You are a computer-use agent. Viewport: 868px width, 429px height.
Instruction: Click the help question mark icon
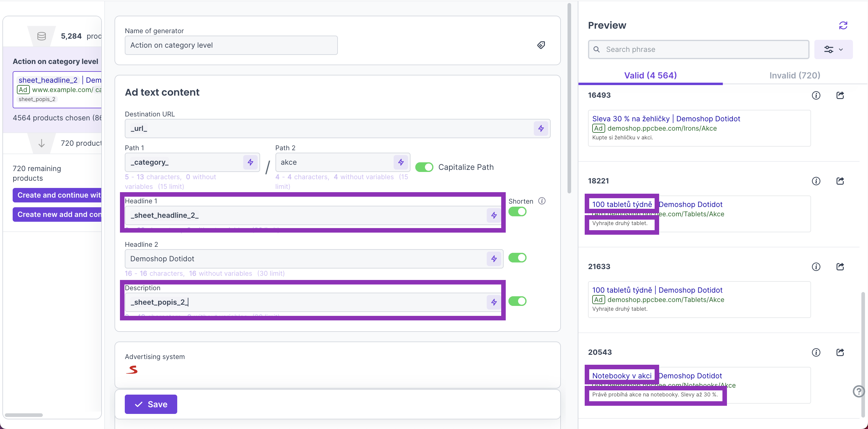pyautogui.click(x=858, y=391)
